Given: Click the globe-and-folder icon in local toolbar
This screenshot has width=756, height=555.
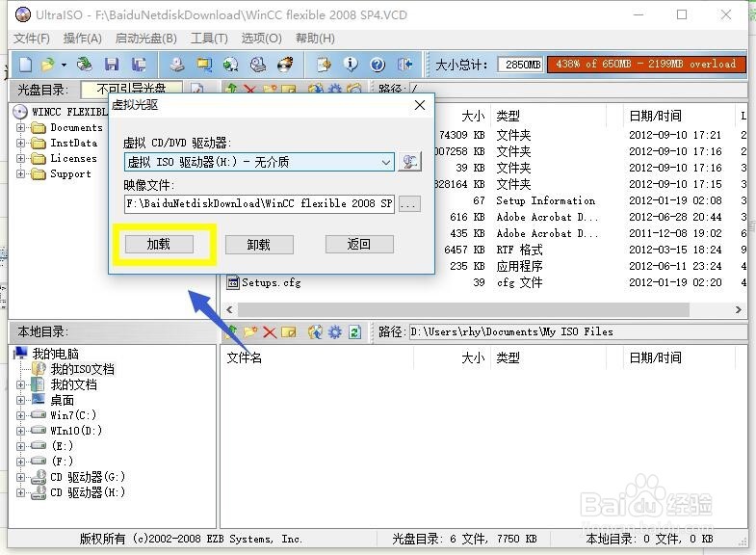Looking at the screenshot, I should click(315, 331).
